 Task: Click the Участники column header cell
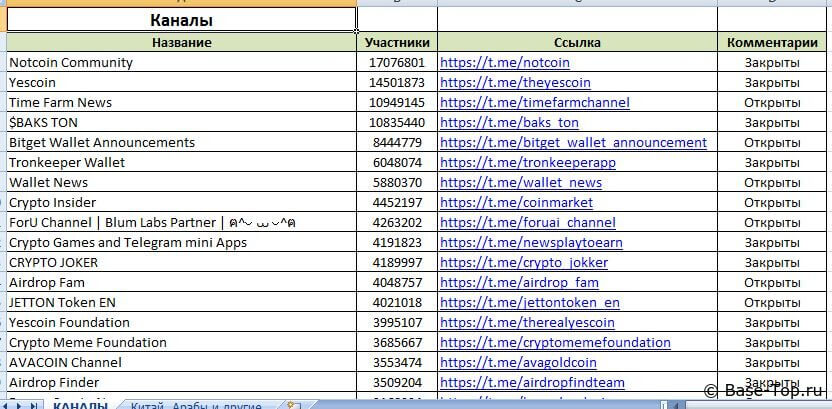(397, 42)
